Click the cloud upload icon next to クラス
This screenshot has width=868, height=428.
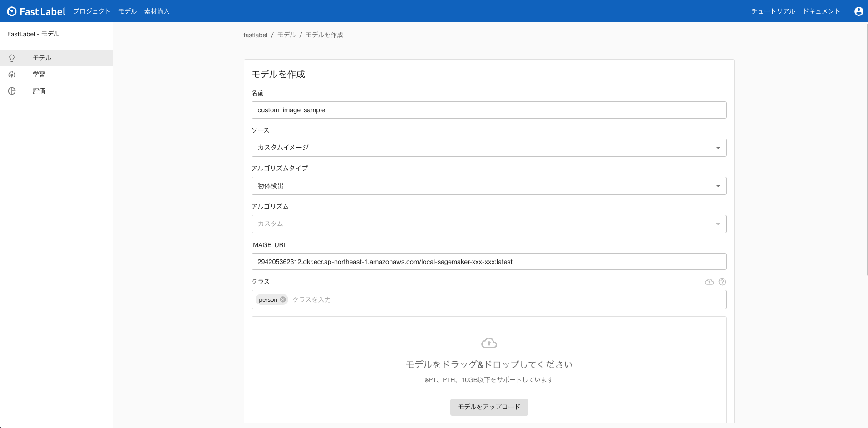click(709, 282)
